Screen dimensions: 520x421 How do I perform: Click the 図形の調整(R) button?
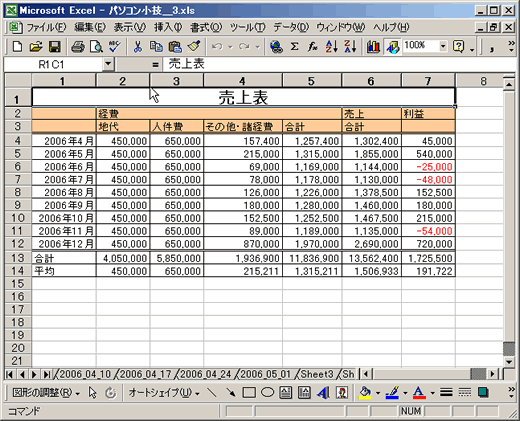pyautogui.click(x=46, y=393)
